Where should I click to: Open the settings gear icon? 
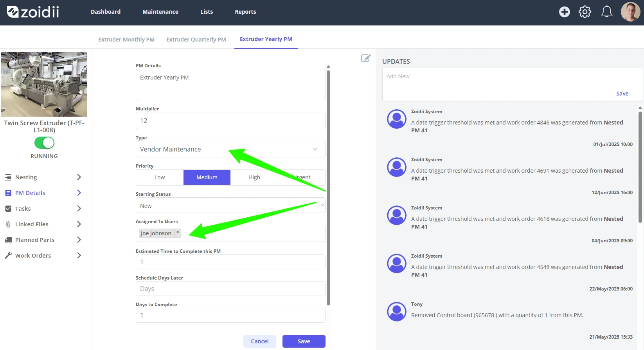click(585, 12)
